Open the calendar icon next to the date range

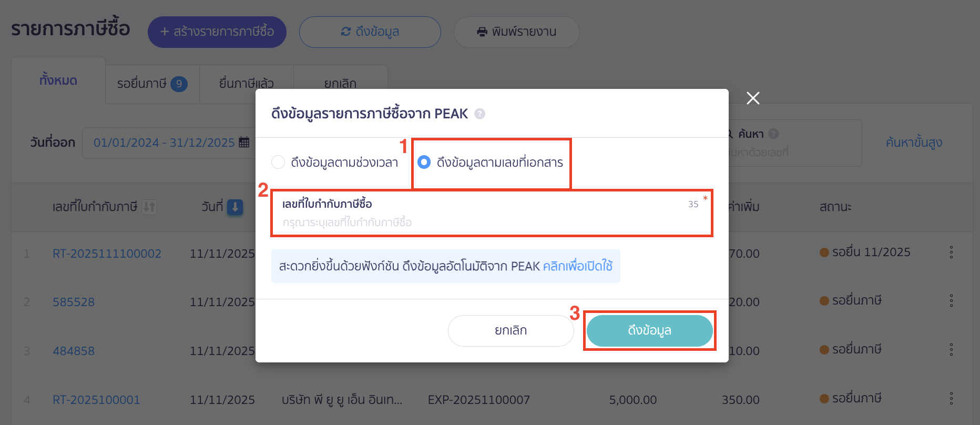243,143
